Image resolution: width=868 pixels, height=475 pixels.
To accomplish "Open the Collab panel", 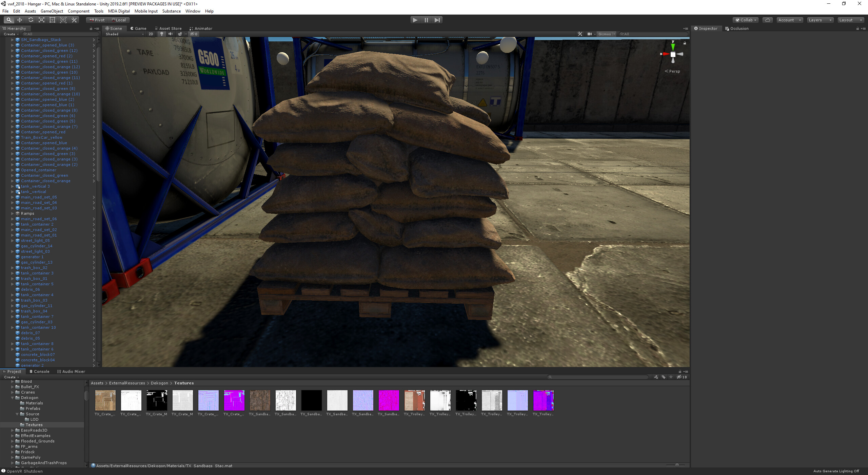I will (745, 20).
